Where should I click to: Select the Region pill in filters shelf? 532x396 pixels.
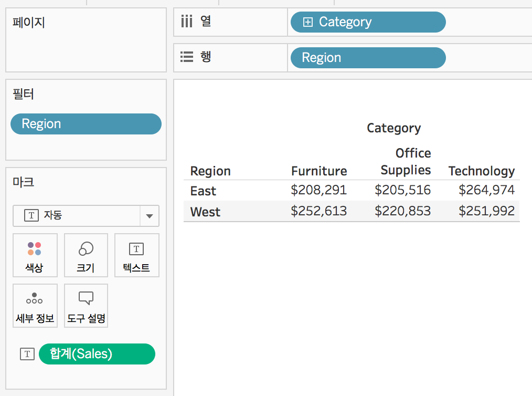(86, 124)
